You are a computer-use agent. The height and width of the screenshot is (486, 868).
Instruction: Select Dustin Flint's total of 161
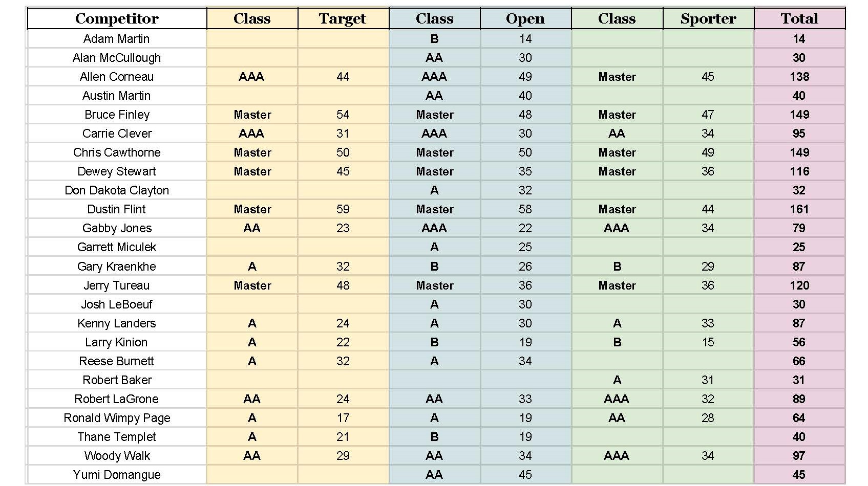pyautogui.click(x=799, y=209)
